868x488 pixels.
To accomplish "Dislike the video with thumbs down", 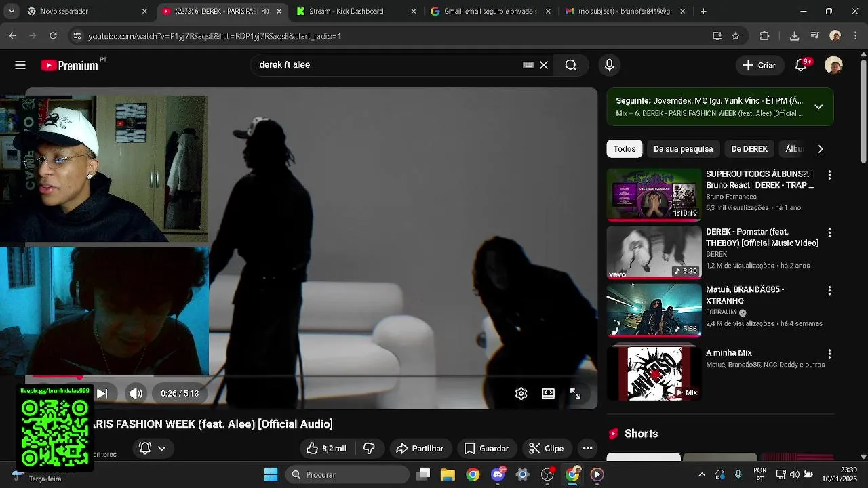I will [370, 448].
